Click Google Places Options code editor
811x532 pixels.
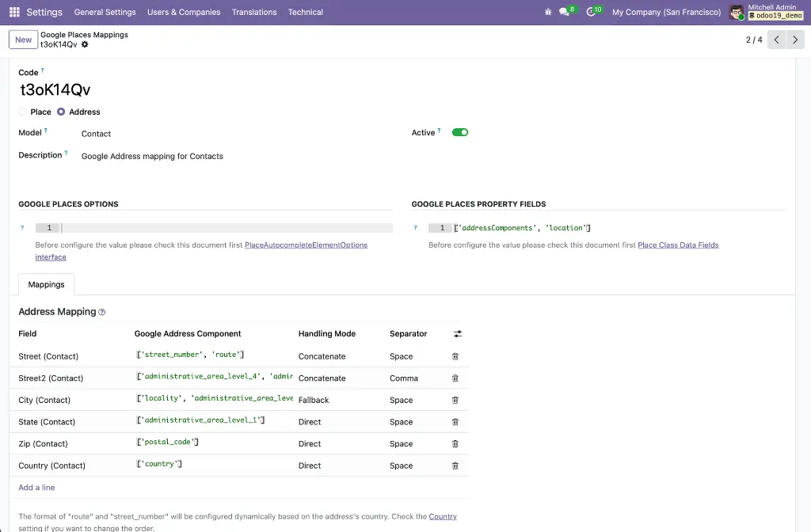coord(214,227)
